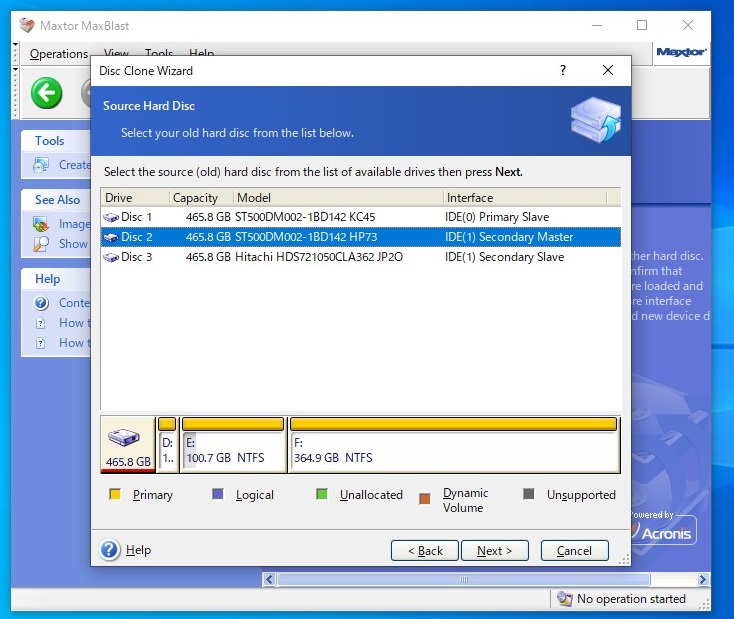Close the Disc Clone Wizard dialog
The height and width of the screenshot is (619, 734).
pos(608,70)
